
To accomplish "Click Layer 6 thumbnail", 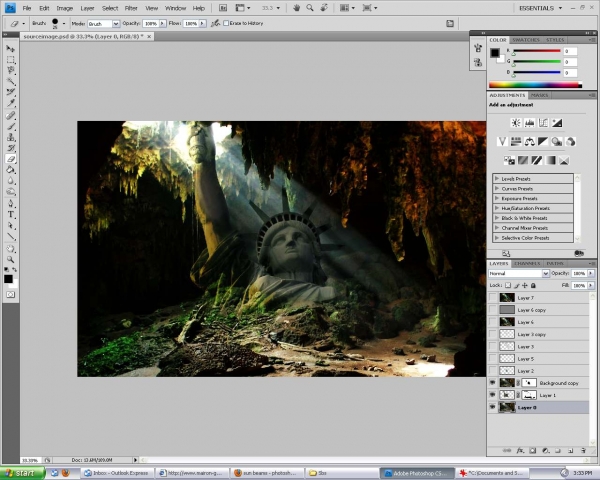I will click(507, 322).
